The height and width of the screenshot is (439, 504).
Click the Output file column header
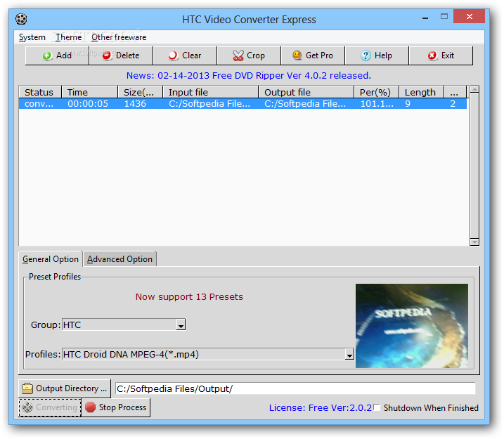click(x=306, y=92)
